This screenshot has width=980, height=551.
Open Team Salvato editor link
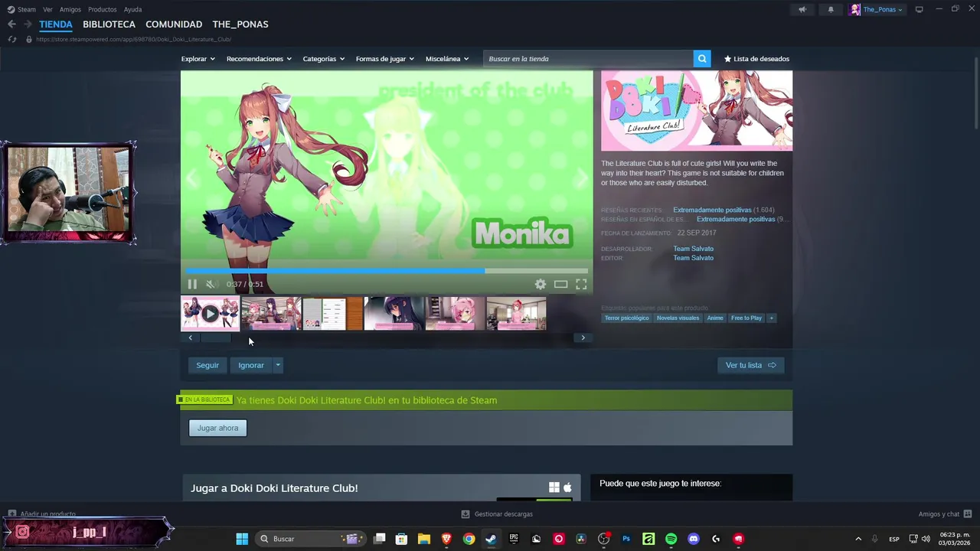tap(693, 258)
